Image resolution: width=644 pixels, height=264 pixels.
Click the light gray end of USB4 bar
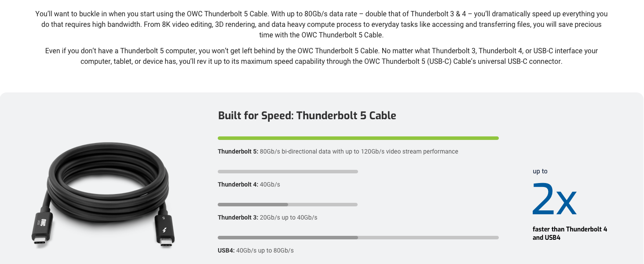[x=428, y=238]
